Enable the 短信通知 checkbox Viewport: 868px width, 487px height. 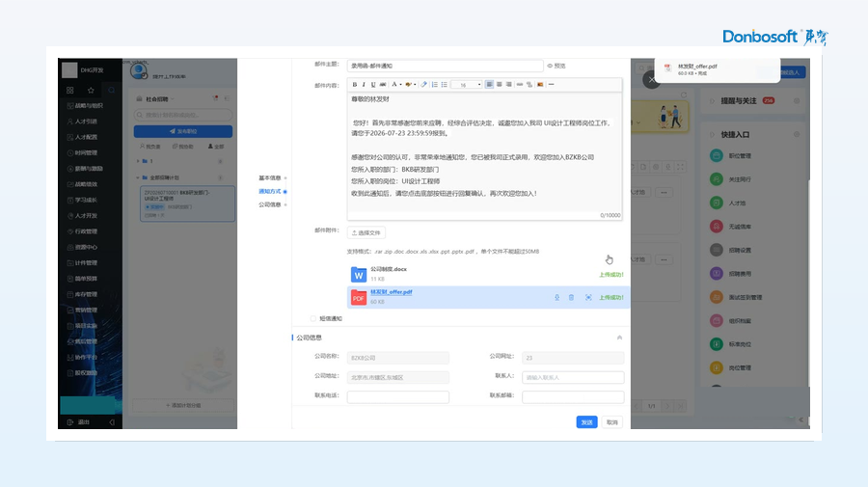point(313,319)
